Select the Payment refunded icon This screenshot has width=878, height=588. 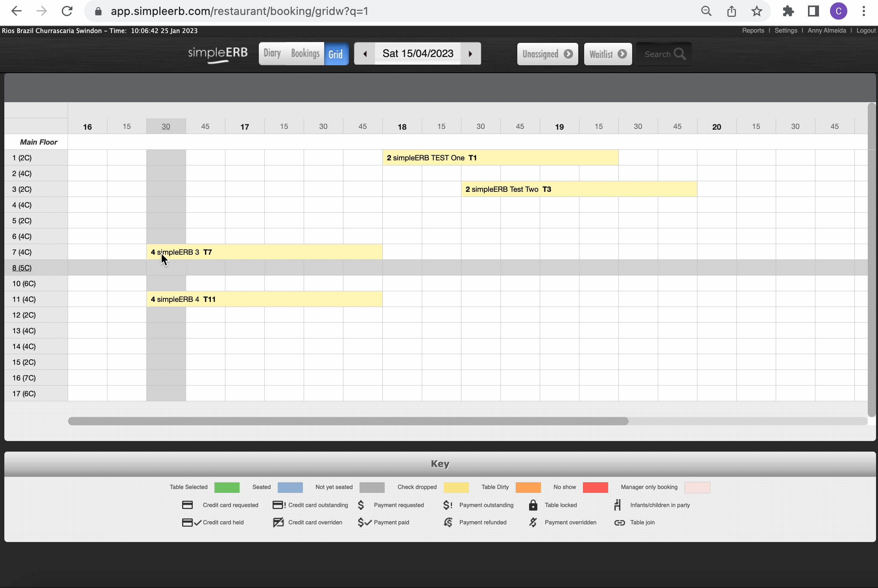[447, 522]
